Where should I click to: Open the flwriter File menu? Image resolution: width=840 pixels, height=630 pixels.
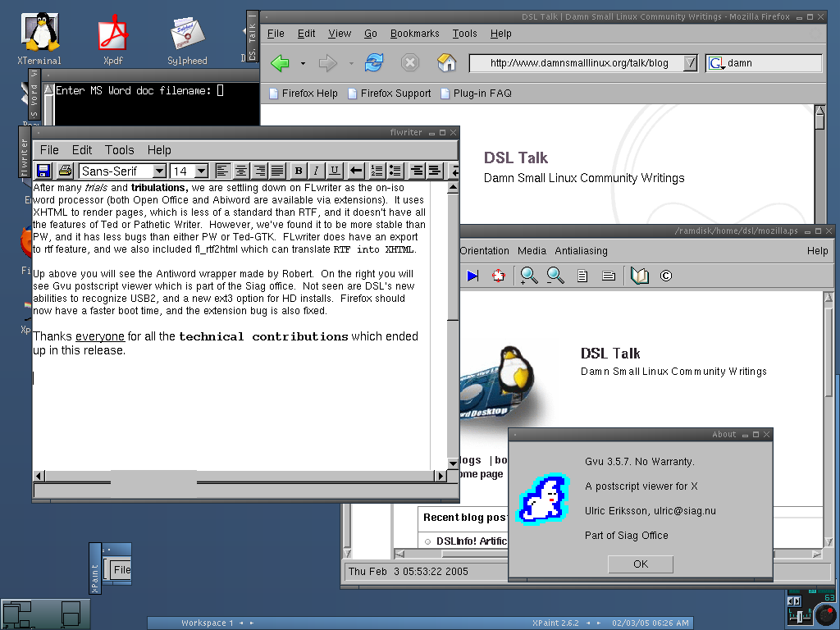point(49,150)
